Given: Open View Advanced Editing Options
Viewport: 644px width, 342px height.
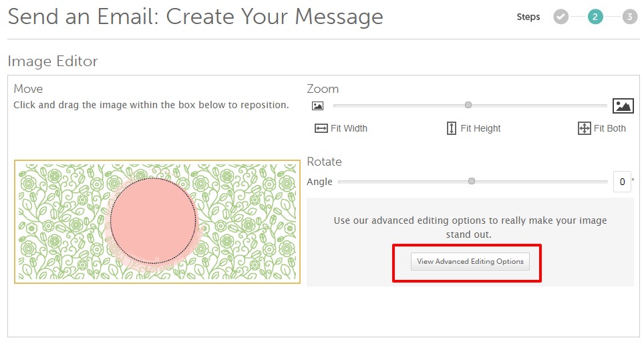Looking at the screenshot, I should tap(470, 262).
